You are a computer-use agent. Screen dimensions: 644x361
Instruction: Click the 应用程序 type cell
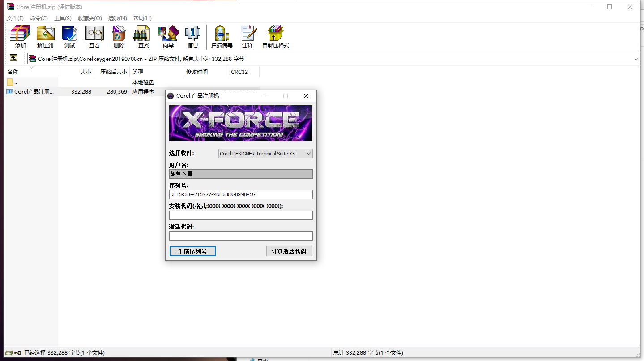pos(143,92)
